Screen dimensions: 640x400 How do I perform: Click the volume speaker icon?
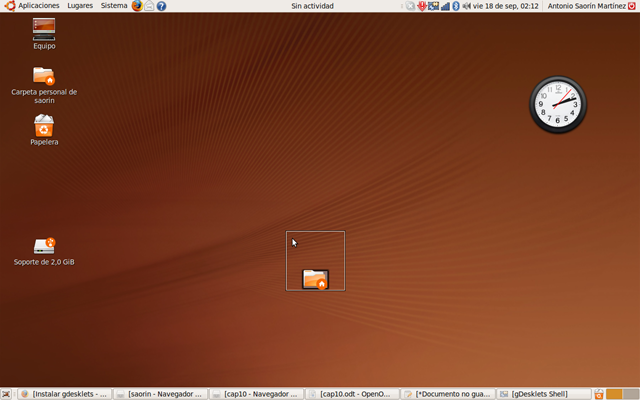tap(466, 6)
